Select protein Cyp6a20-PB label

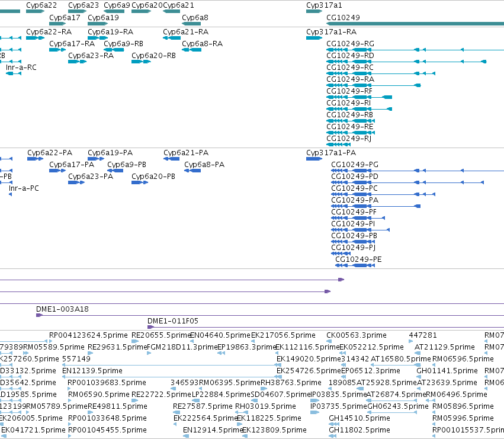[x=153, y=177]
